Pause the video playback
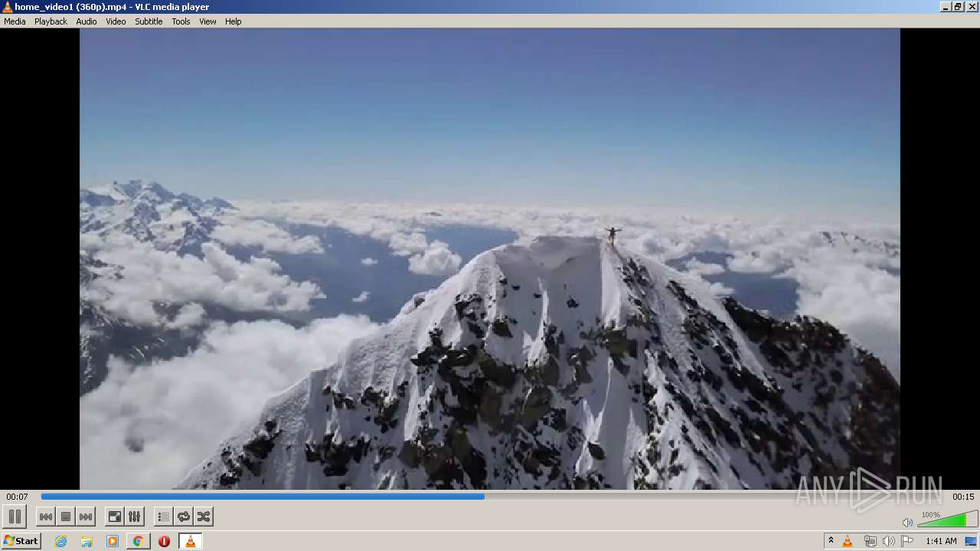 (x=15, y=517)
